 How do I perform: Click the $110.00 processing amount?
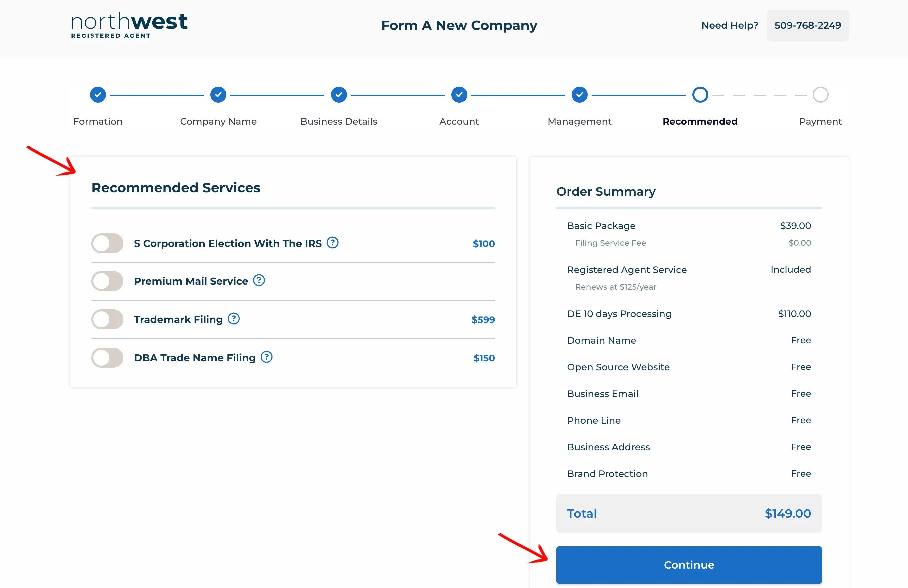(x=794, y=314)
